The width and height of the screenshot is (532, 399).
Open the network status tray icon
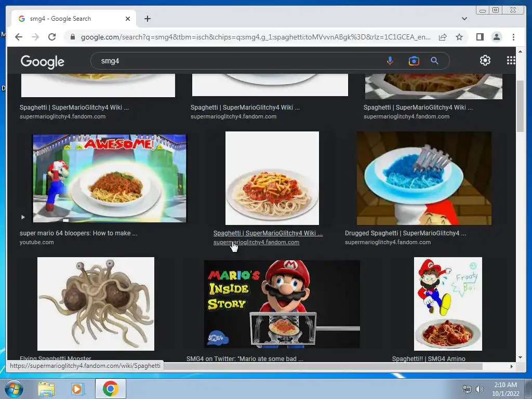(x=467, y=389)
